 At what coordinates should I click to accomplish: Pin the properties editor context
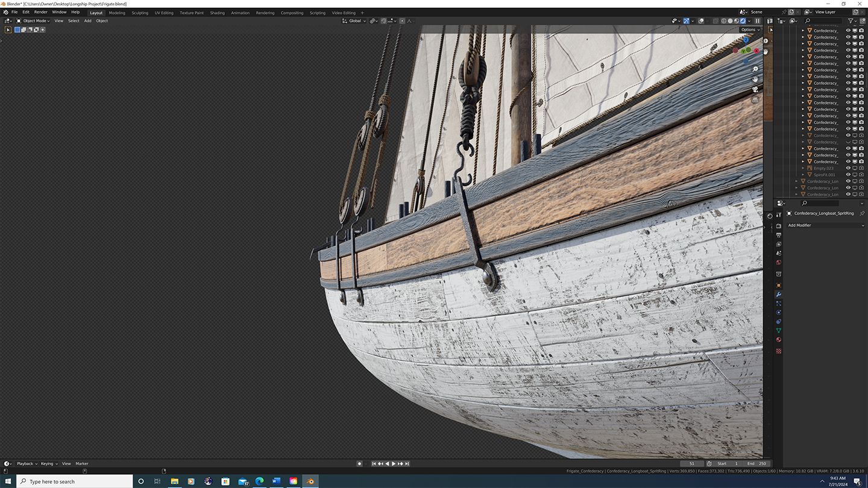point(861,213)
